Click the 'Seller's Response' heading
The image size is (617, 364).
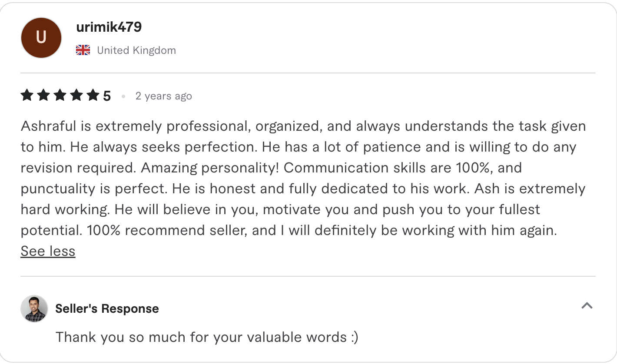click(107, 308)
